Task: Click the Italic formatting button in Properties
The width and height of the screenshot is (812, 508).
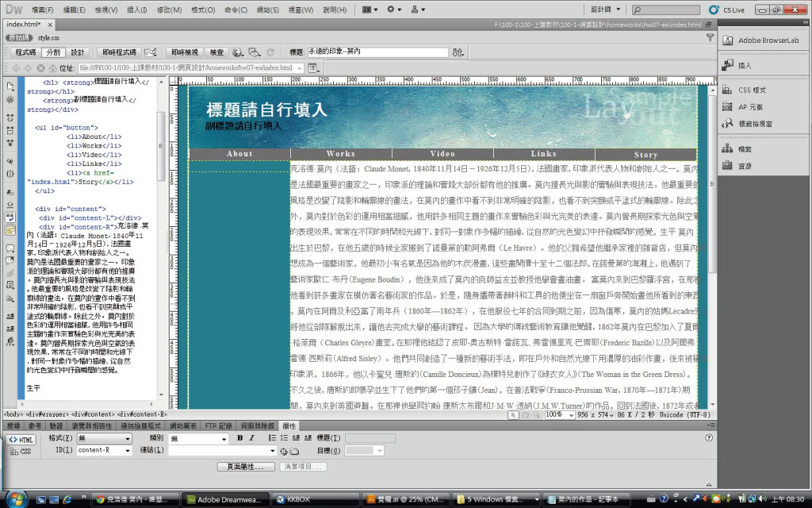Action: (x=251, y=438)
